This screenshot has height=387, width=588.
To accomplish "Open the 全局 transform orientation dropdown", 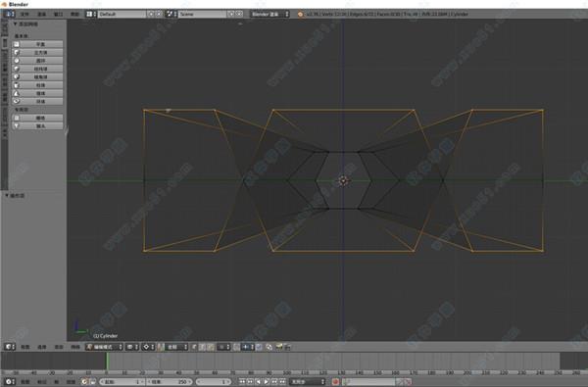I will click(x=176, y=347).
